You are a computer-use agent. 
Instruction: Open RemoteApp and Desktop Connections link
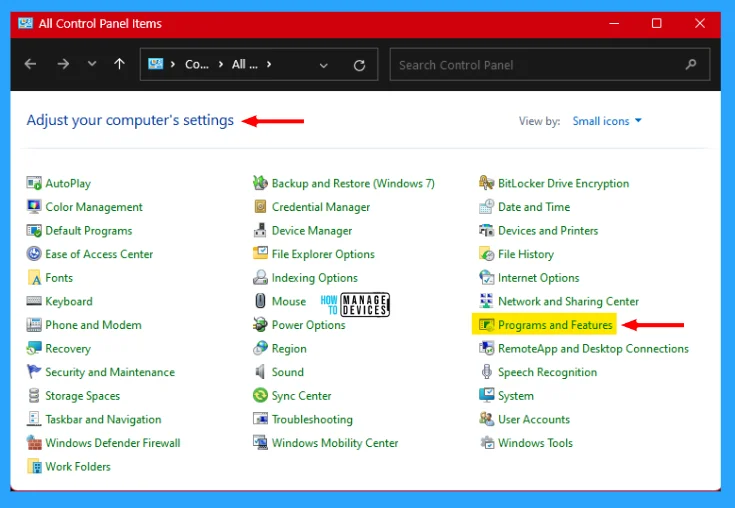click(x=593, y=348)
